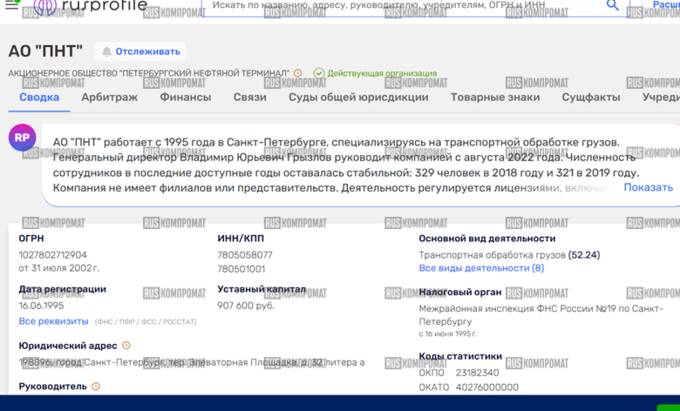Viewport: 680px width, 411px height.
Task: Click OKATO value 40276000000
Action: [x=487, y=387]
